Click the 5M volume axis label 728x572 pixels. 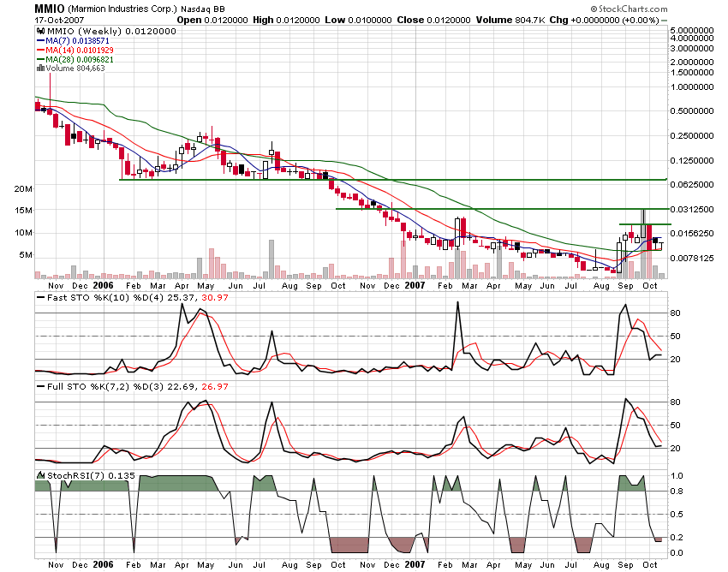[26, 255]
